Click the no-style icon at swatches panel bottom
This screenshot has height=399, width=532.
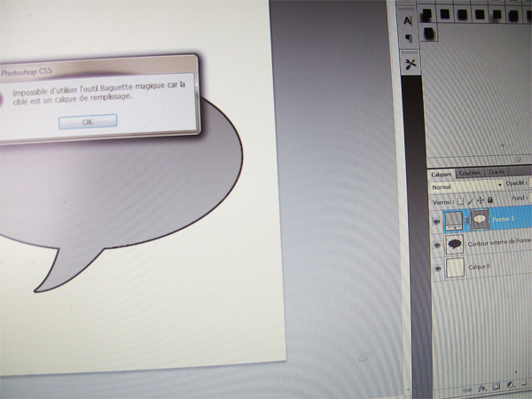tap(518, 159)
